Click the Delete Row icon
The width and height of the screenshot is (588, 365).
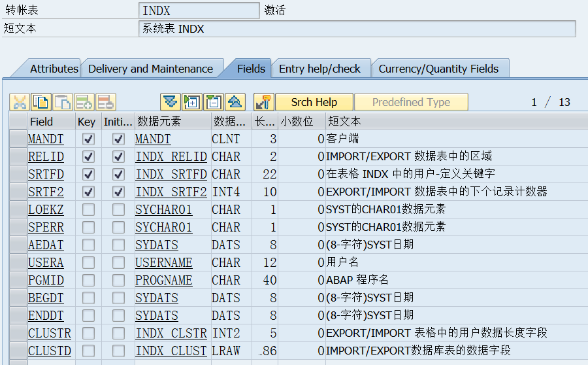(106, 102)
